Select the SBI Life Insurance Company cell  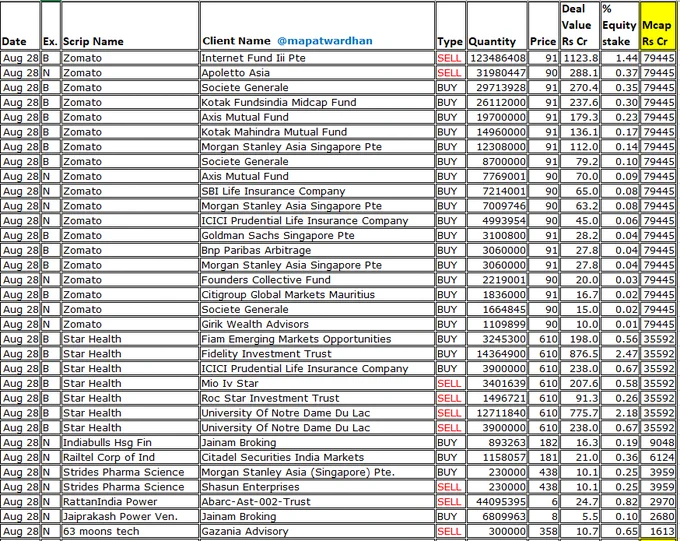[317, 191]
